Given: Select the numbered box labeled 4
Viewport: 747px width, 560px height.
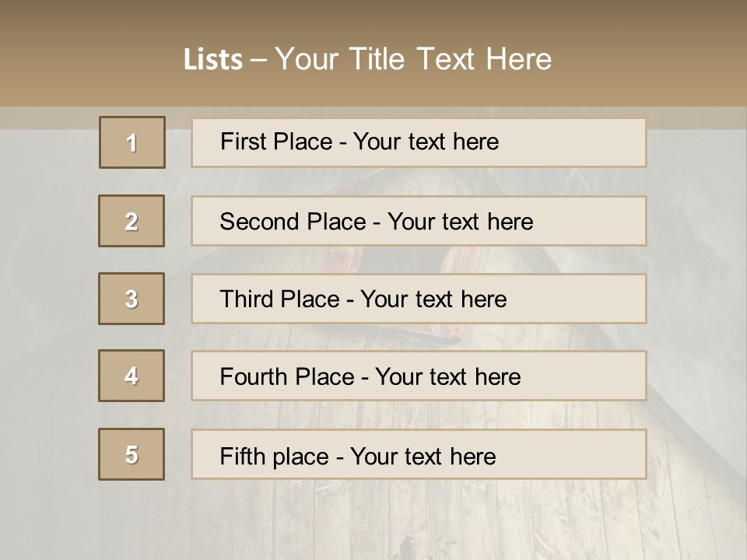Looking at the screenshot, I should (132, 376).
